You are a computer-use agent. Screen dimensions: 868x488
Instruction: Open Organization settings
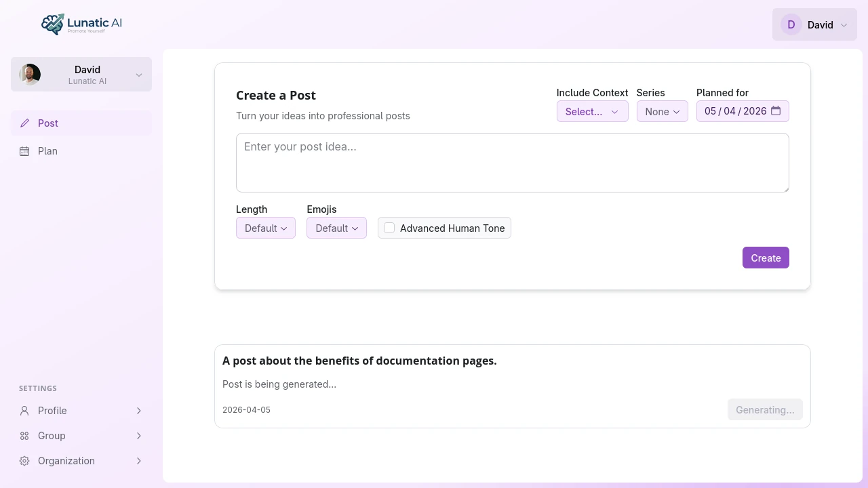tap(81, 460)
